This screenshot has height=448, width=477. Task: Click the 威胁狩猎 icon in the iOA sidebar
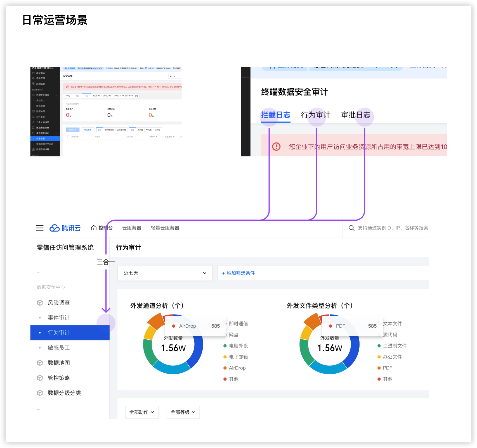[x=34, y=78]
